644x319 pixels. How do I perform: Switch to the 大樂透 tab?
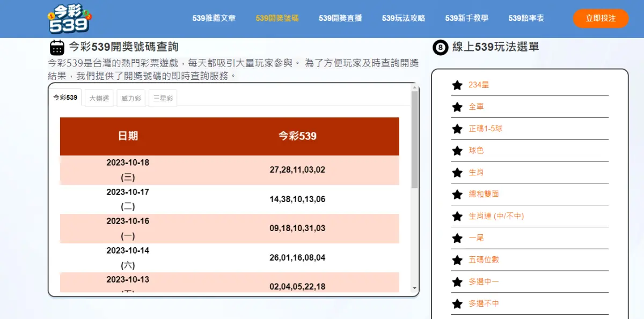tap(99, 99)
